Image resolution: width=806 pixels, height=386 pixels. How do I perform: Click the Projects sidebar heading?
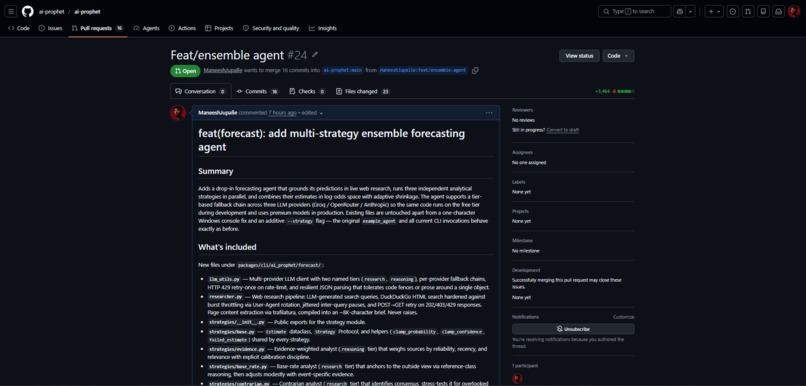click(520, 211)
